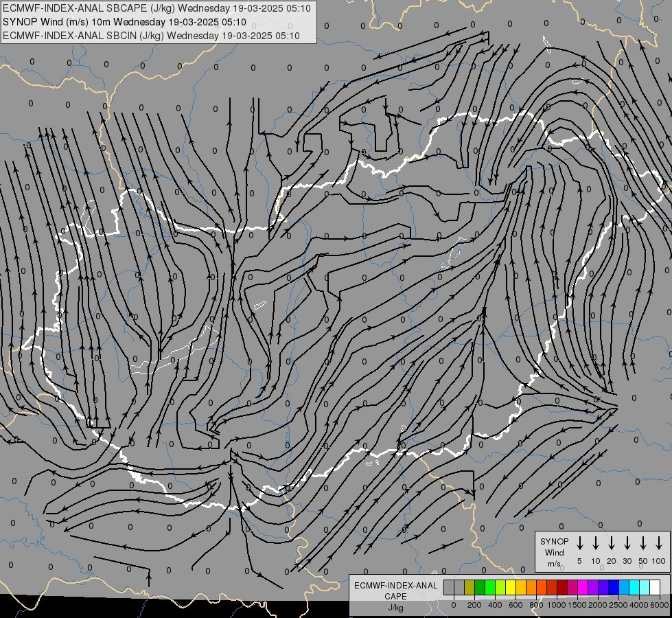The height and width of the screenshot is (618, 672).
Task: Click the 200 value on CAPE scale
Action: (x=474, y=605)
